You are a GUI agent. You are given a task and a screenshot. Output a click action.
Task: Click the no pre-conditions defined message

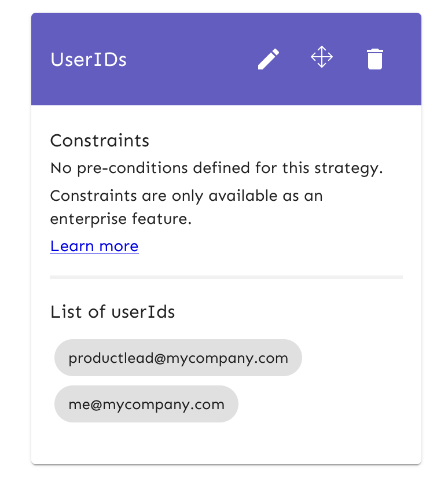pyautogui.click(x=216, y=168)
